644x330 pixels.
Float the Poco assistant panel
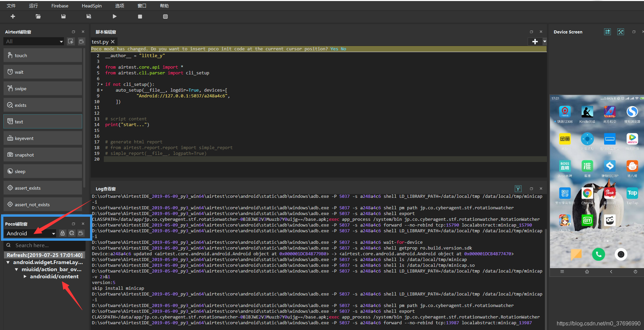point(73,224)
